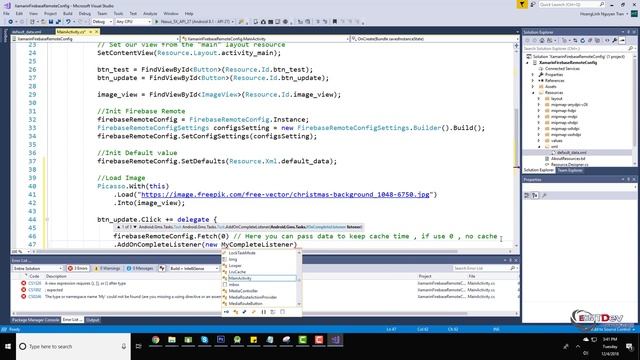Viewport: 640px width, 360px height.
Task: Switch to the Team Explorer tab
Action: point(570,170)
